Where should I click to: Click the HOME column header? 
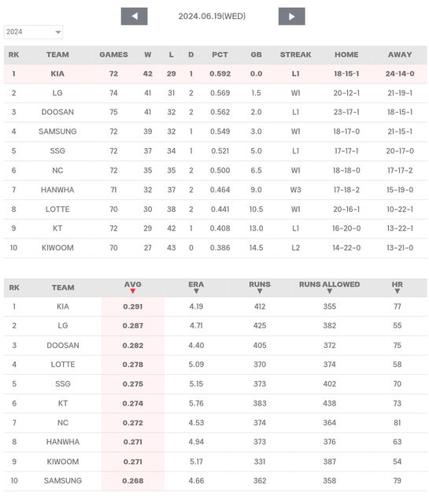point(346,54)
